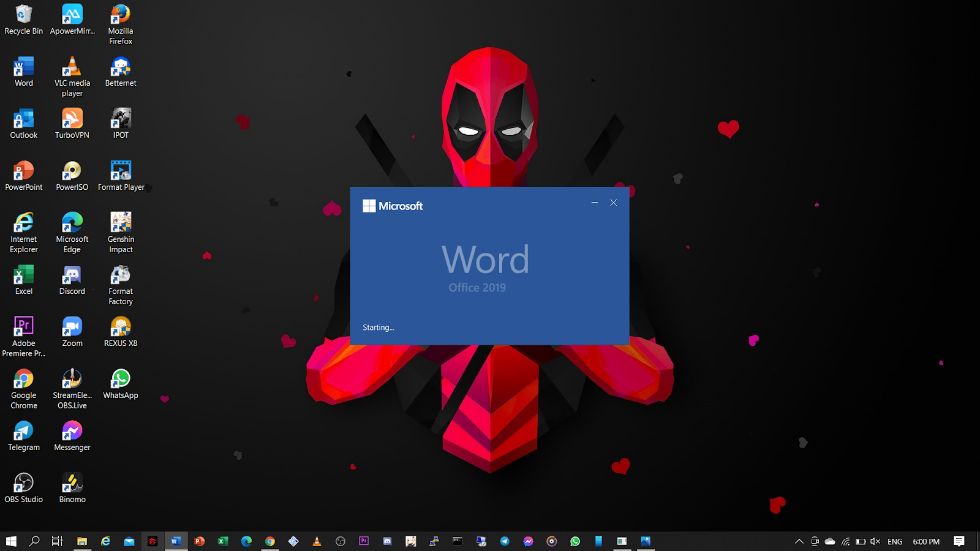Screen dimensions: 980x551
Task: Click Microsoft Edge on the taskbar
Action: pyautogui.click(x=246, y=541)
